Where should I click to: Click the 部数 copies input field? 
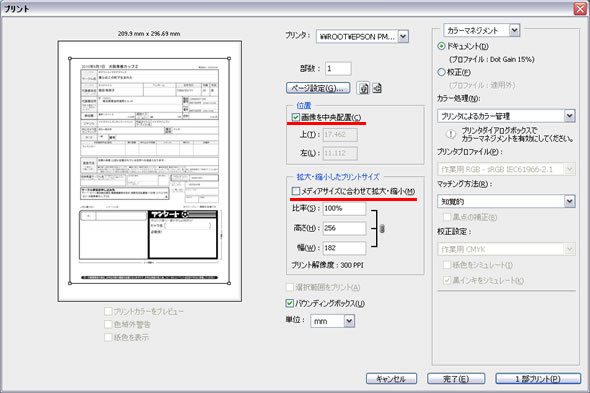[x=338, y=69]
